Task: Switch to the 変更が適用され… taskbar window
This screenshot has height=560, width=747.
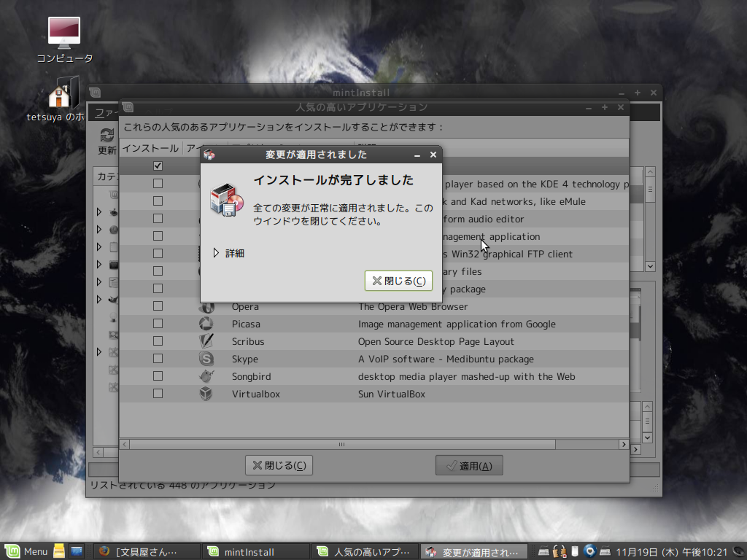Action: point(474,552)
